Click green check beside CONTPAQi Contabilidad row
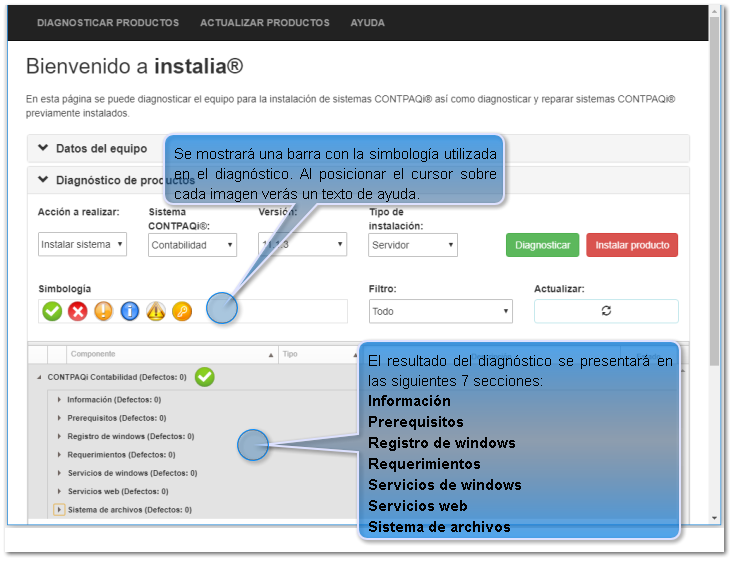733x561 pixels. 205,377
